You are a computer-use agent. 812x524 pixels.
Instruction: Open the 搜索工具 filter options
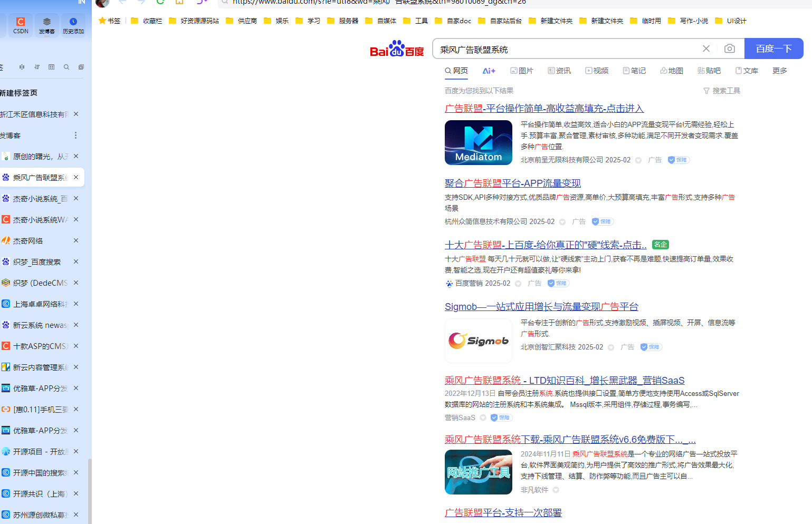tap(722, 91)
